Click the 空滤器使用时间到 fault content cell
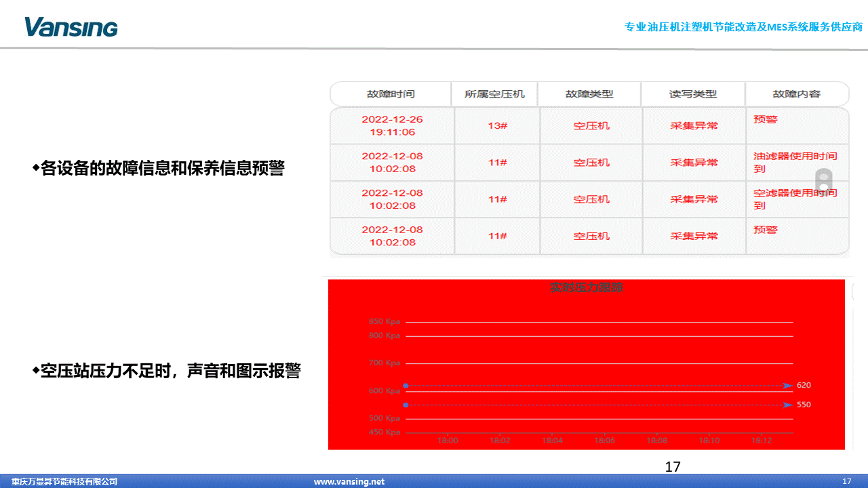868x488 pixels. (795, 199)
